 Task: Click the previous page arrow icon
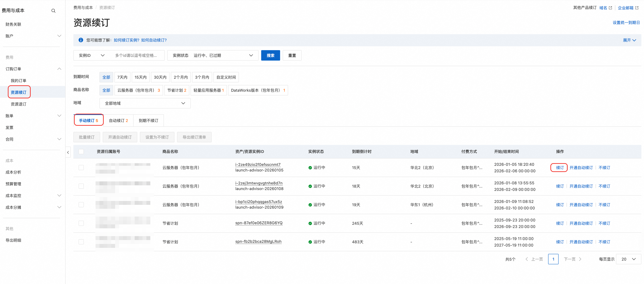coord(527,259)
